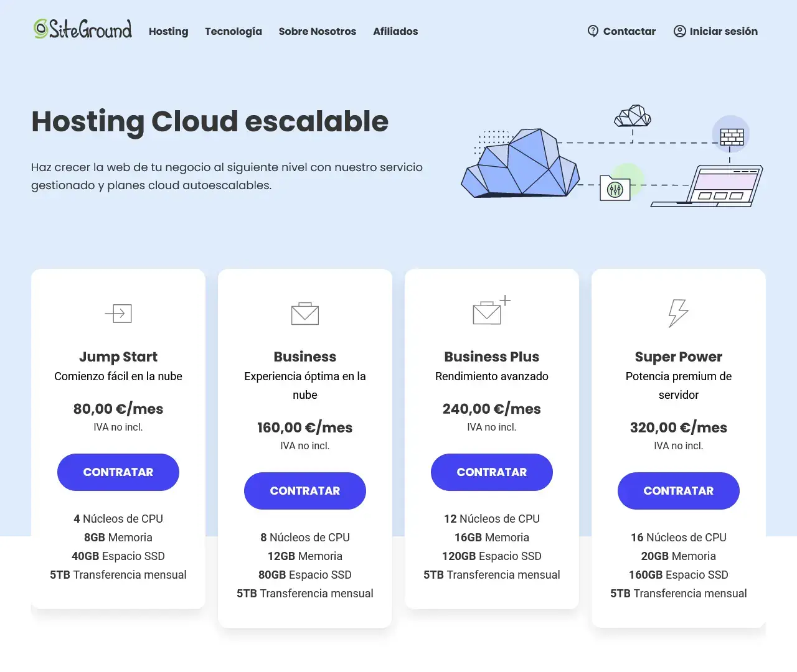This screenshot has width=797, height=672.
Task: Open the Sobre Nosotros menu
Action: [318, 31]
